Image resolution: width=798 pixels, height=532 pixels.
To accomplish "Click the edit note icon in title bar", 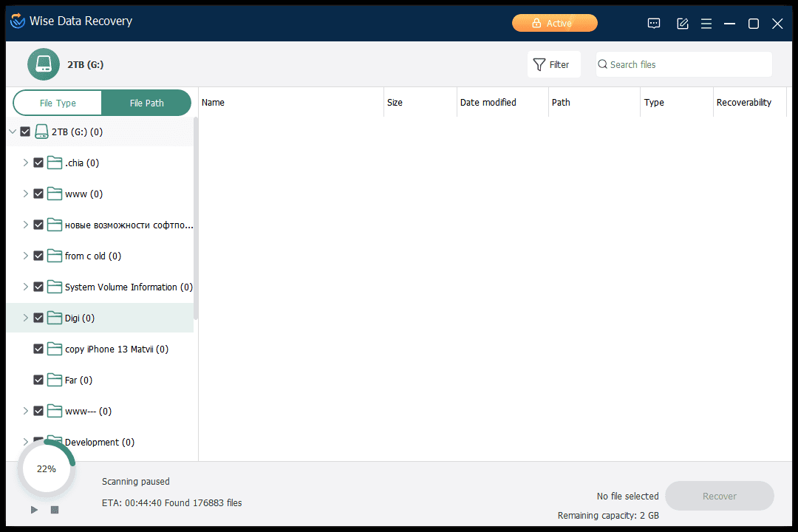I will point(683,24).
